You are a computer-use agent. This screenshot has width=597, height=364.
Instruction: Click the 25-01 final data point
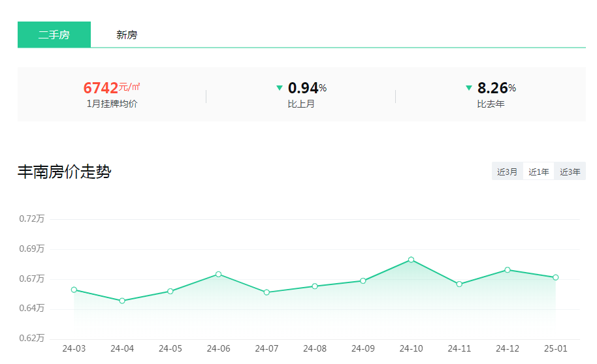pyautogui.click(x=556, y=277)
